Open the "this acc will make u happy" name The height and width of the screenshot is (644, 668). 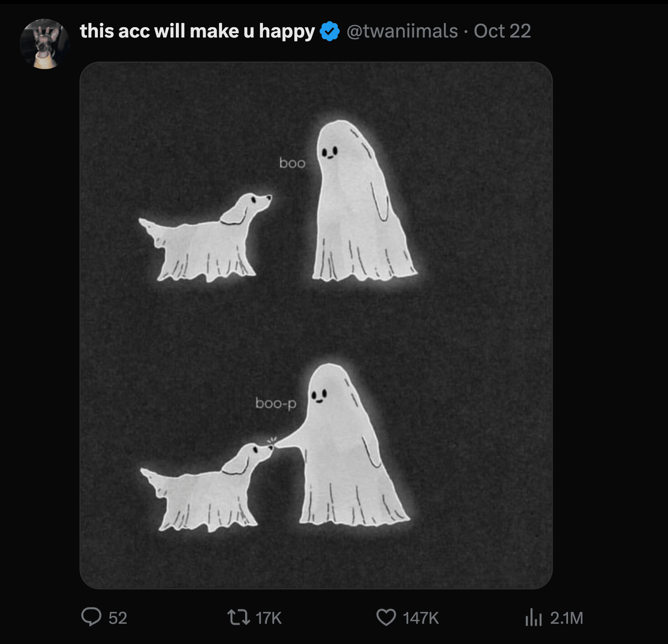(197, 31)
